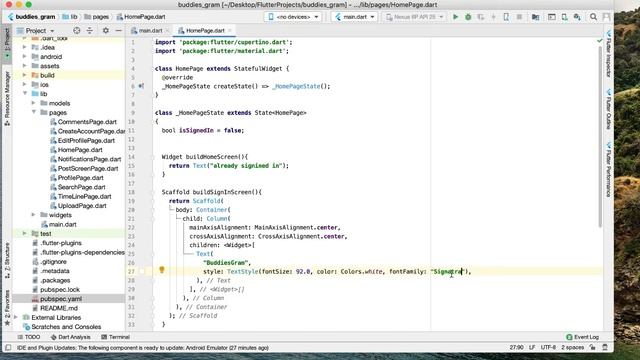Click the 2 spaces indent indicator
This screenshot has width=640, height=360.
click(572, 347)
